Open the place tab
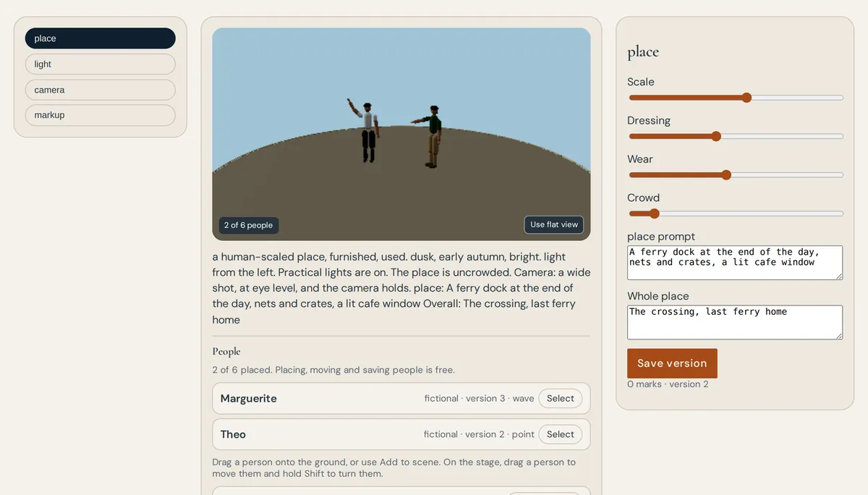868x495 pixels. click(100, 38)
